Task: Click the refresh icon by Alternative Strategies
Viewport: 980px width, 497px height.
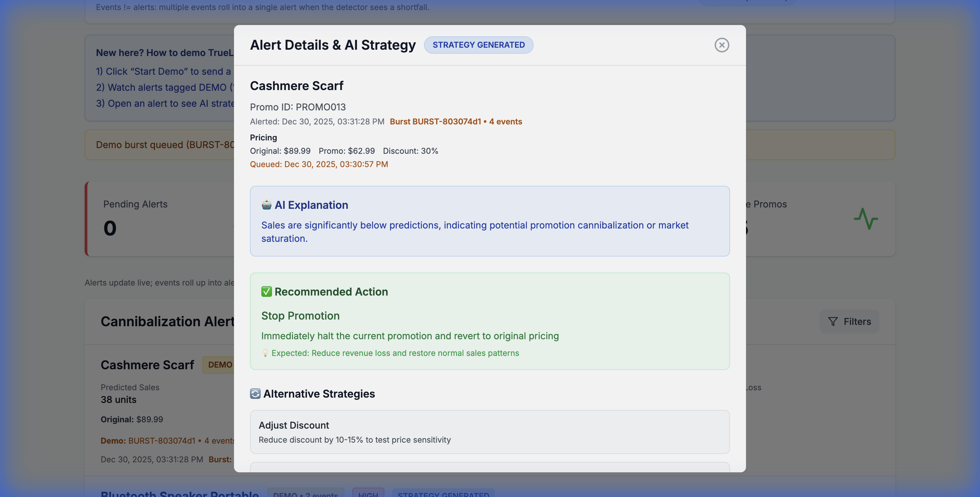Action: tap(255, 394)
